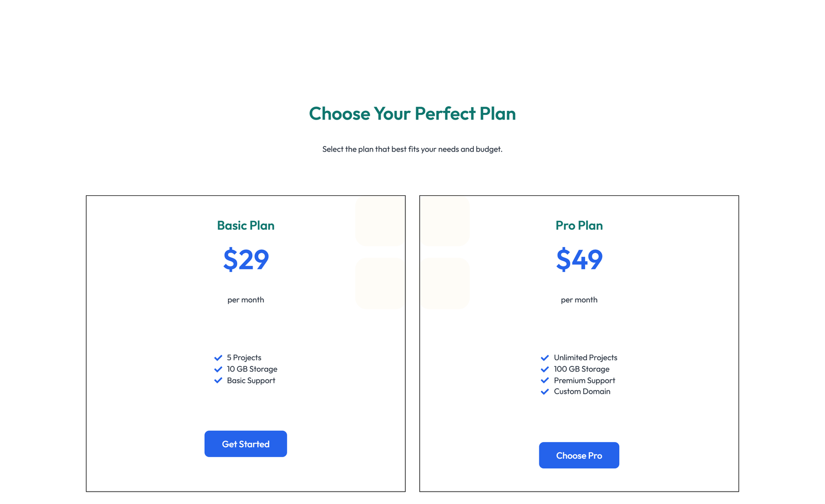Click the checkmark beside 10 GB Storage
Screen dimensions: 825x504
pyautogui.click(x=218, y=369)
